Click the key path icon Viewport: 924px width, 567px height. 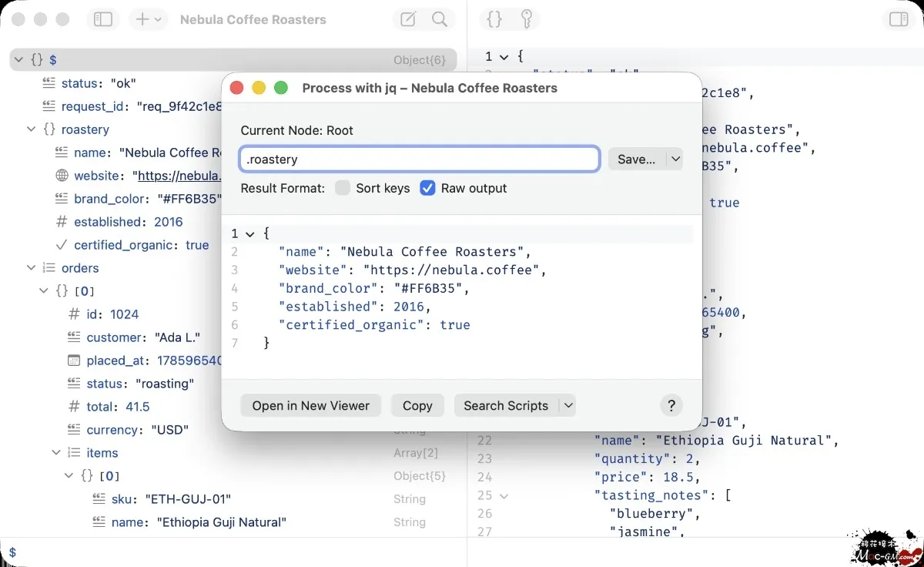(x=527, y=19)
